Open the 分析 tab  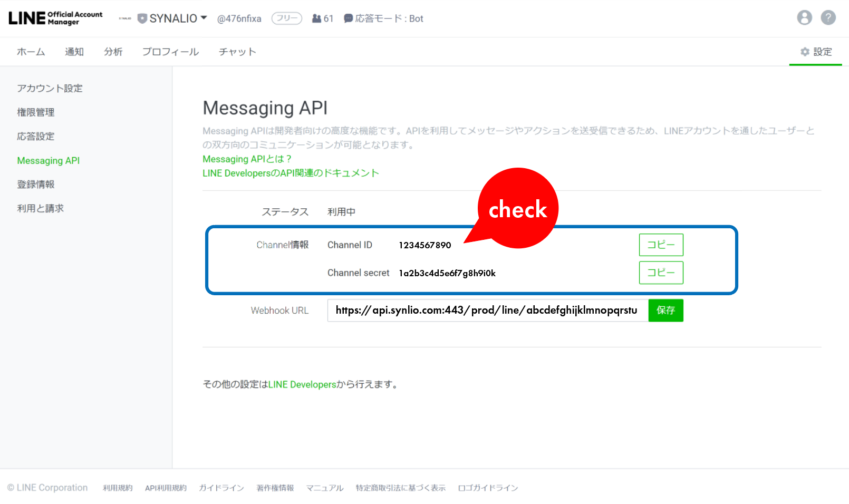pyautogui.click(x=113, y=52)
